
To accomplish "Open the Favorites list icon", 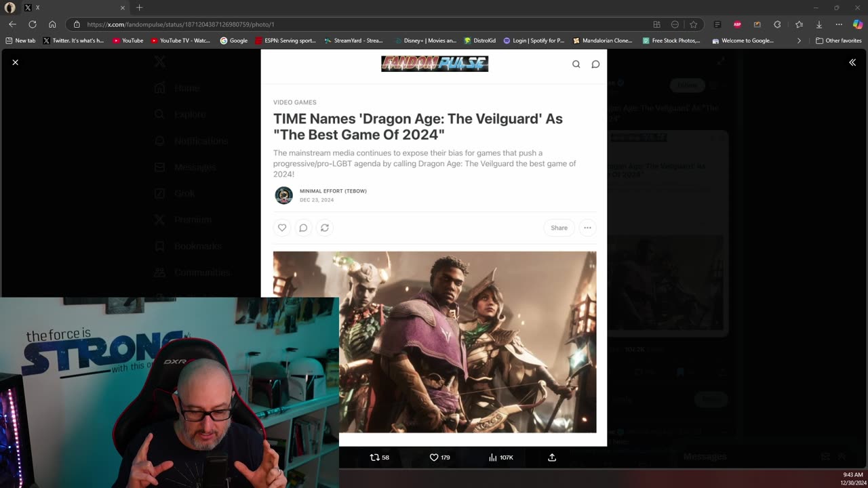I will click(x=799, y=24).
